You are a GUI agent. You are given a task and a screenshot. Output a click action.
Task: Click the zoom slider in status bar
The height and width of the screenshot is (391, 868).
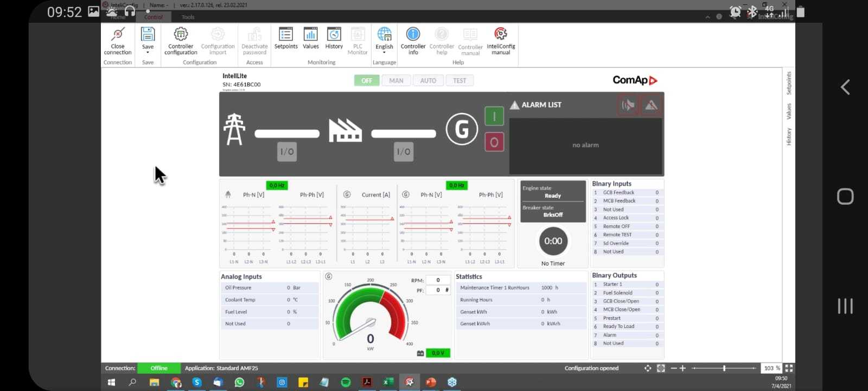[x=724, y=368]
